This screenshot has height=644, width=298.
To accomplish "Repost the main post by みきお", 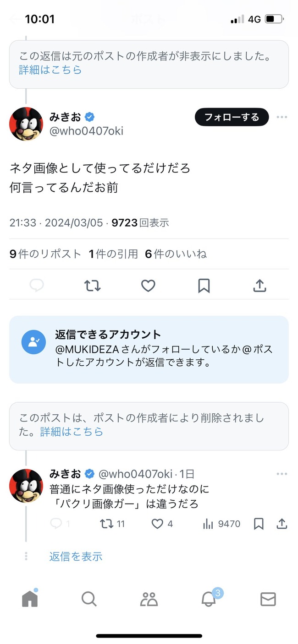I will (93, 286).
